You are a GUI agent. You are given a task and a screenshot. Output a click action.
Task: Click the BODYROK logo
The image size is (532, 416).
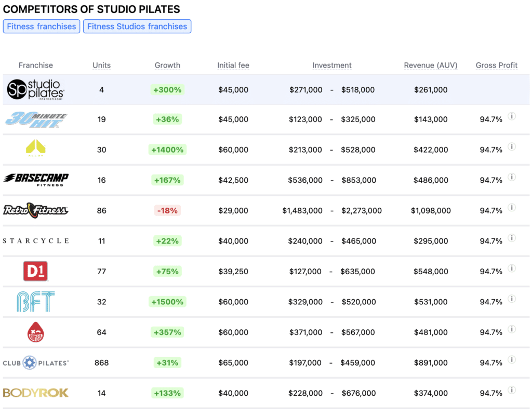pyautogui.click(x=36, y=393)
